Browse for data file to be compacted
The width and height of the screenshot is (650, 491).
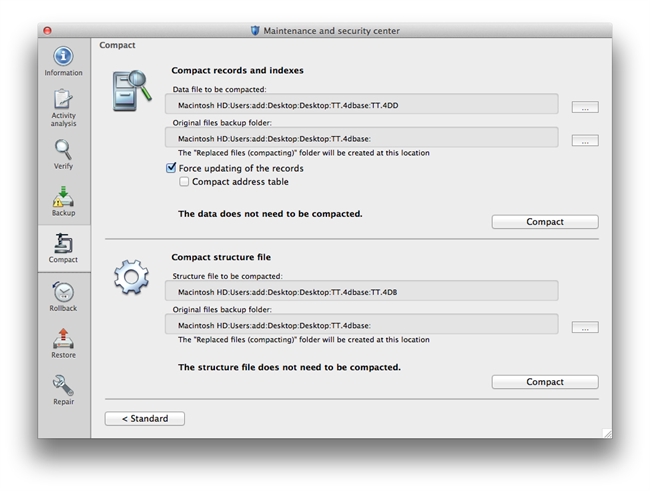(585, 107)
